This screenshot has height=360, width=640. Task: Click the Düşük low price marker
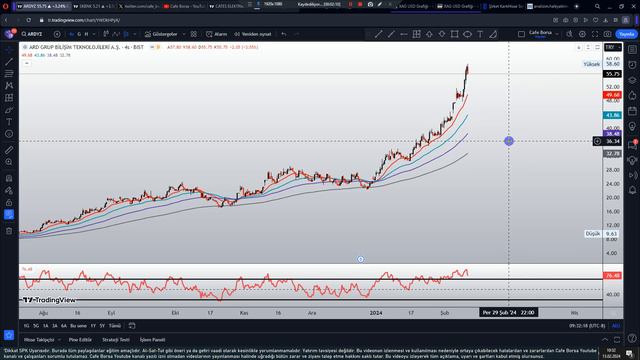[593, 234]
